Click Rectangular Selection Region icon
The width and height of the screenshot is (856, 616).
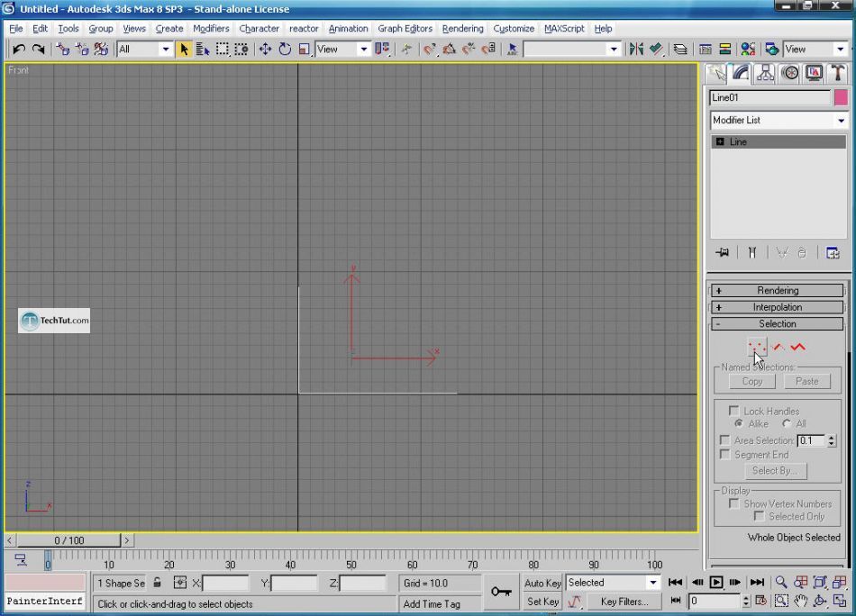point(223,50)
